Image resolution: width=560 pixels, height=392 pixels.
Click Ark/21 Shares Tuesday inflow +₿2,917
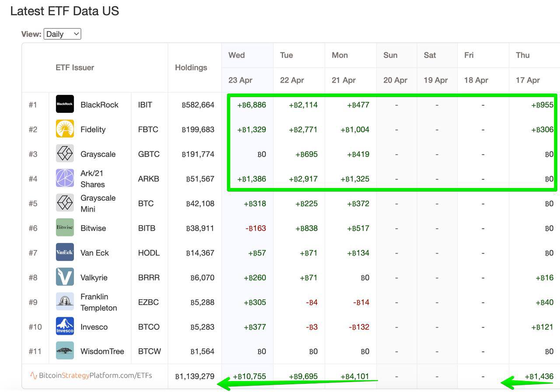[303, 179]
